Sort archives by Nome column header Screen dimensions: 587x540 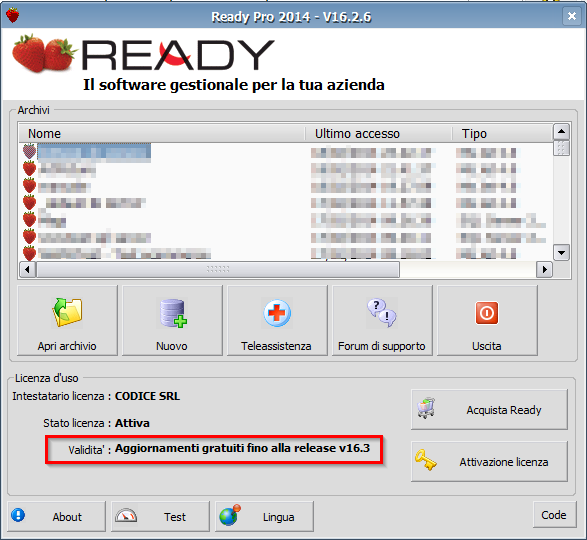[x=162, y=134]
